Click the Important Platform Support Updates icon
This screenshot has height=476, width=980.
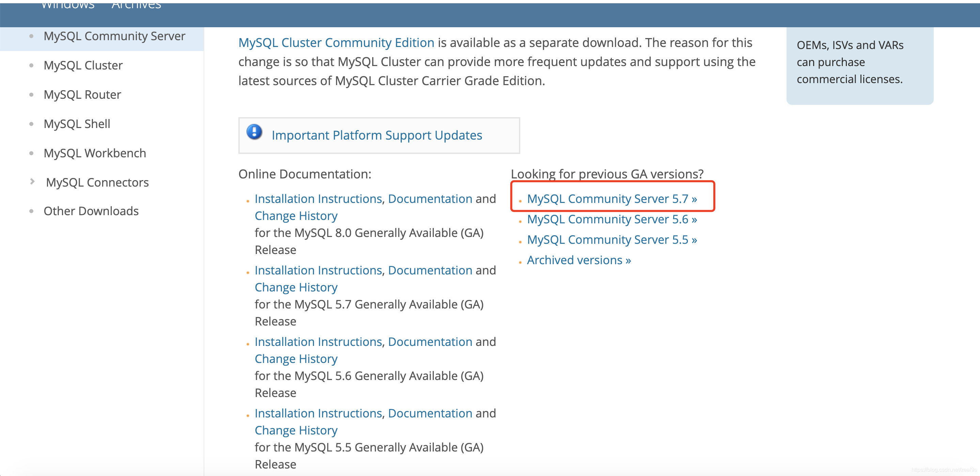255,134
